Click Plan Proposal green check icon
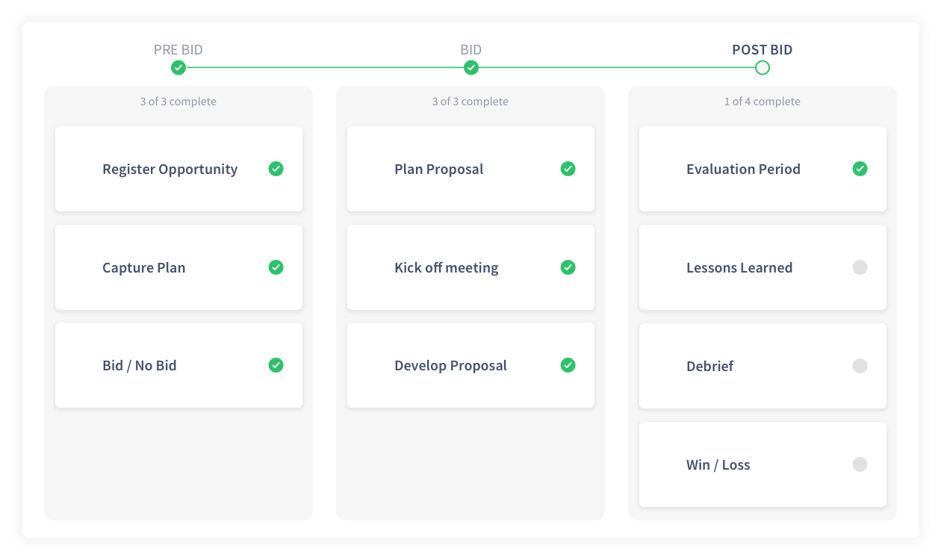Viewport: 941px width, 560px height. (x=568, y=169)
